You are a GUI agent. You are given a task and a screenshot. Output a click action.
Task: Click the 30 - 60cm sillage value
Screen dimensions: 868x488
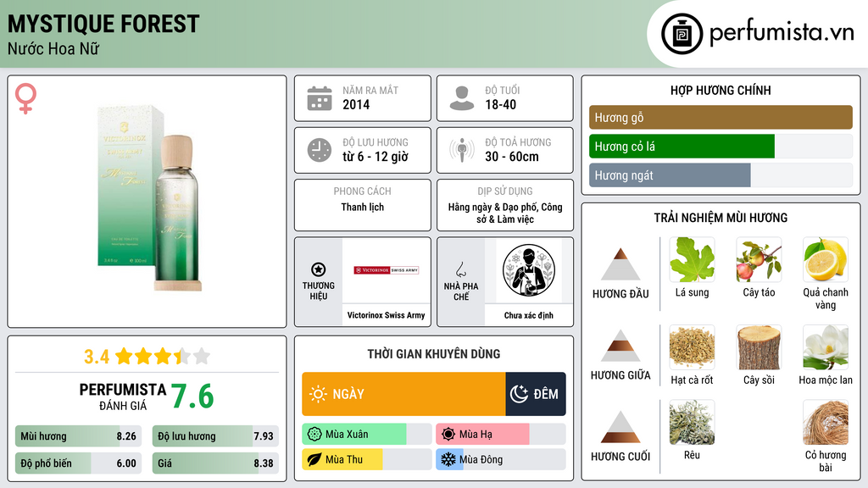512,157
